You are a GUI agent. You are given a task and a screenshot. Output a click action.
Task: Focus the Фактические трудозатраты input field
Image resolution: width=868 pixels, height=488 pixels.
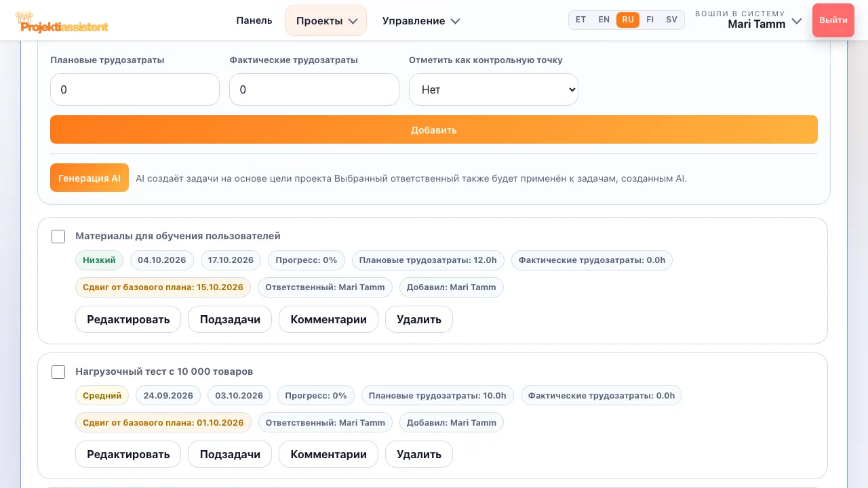(x=314, y=89)
